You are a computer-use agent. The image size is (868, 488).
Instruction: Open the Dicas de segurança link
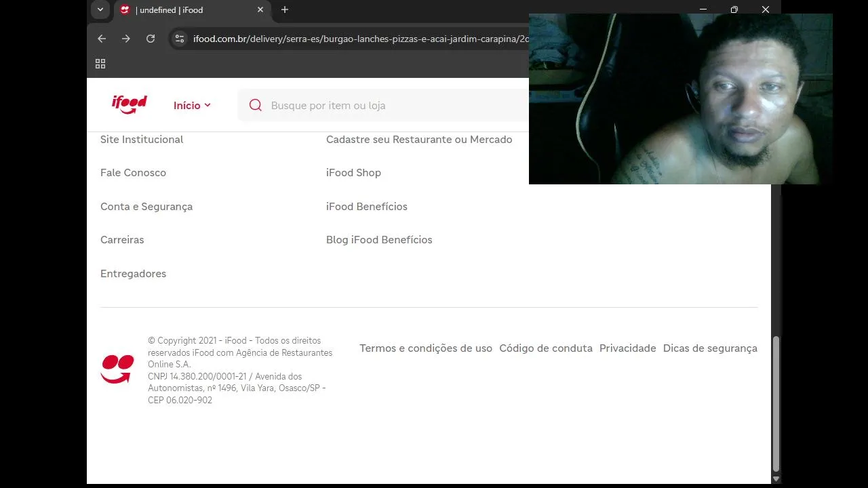pyautogui.click(x=710, y=348)
